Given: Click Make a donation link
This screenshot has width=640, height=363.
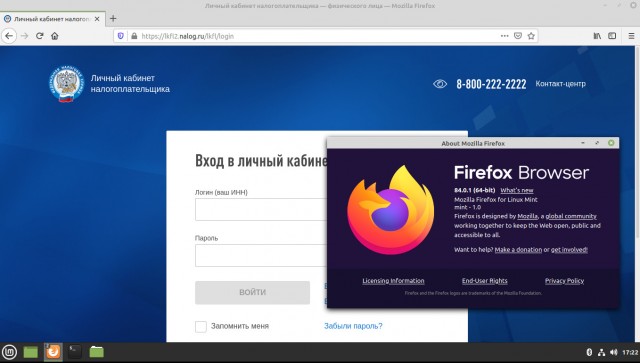Looking at the screenshot, I should pyautogui.click(x=518, y=249).
